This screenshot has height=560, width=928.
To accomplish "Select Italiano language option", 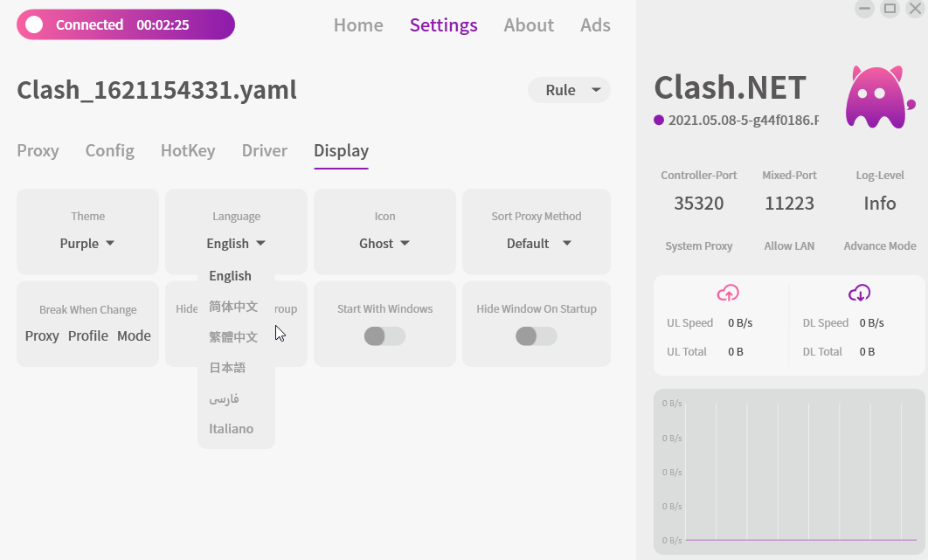I will click(x=231, y=429).
